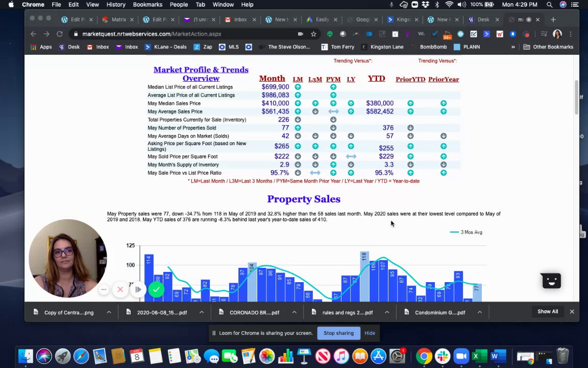
Task: Click the L3M sideways arrow for Sale Price vs List Price Ratio
Action: [315, 173]
